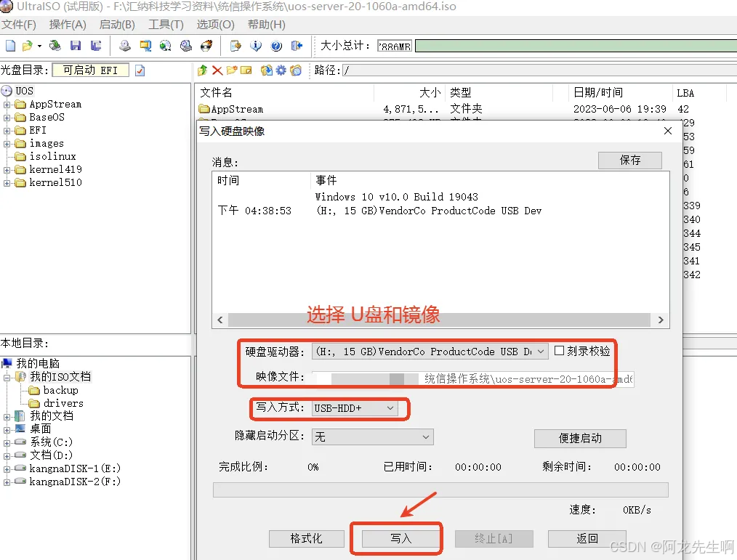Enable the 刻录校验 checkbox
The width and height of the screenshot is (737, 560).
(559, 351)
